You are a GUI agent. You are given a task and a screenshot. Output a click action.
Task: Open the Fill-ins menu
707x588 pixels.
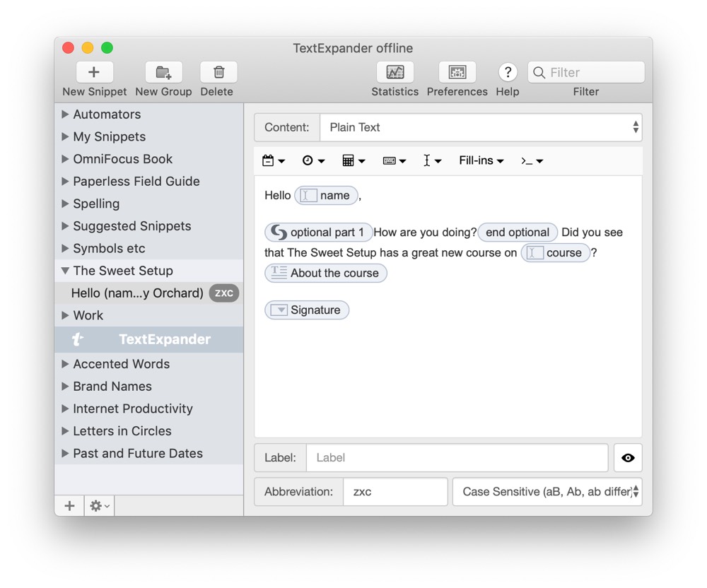tap(481, 160)
